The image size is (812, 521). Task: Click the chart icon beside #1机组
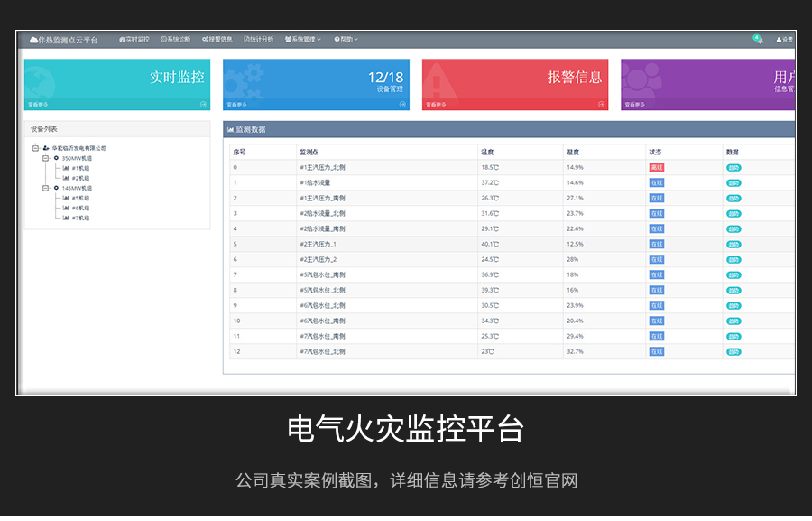click(66, 168)
